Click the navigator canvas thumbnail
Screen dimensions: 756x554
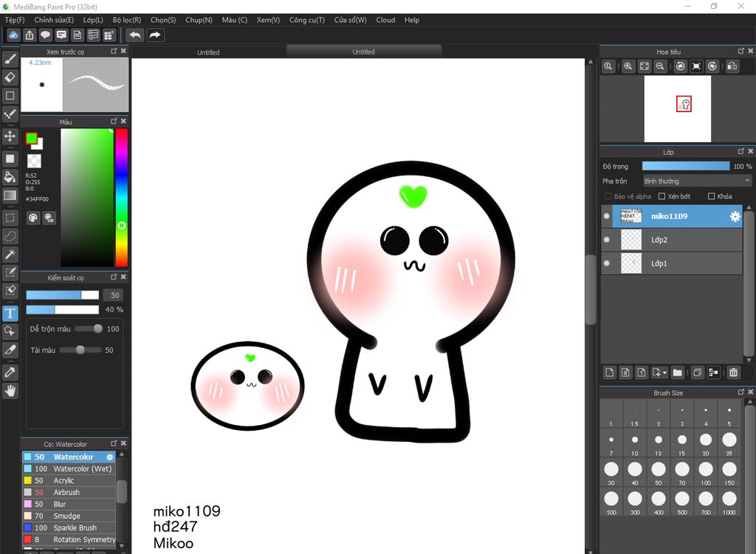coord(678,109)
